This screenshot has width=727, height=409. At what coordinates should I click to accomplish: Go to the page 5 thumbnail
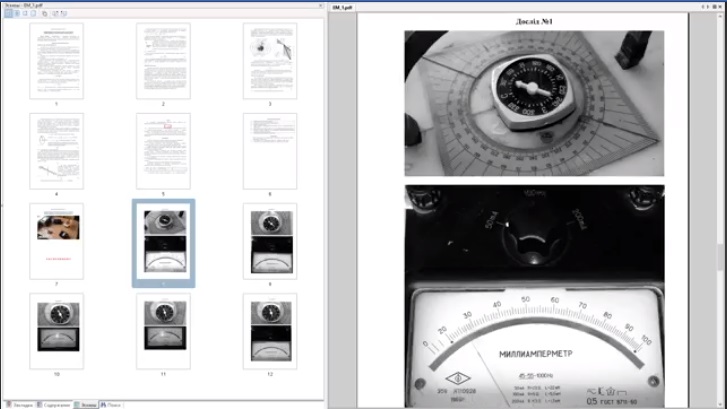tap(163, 150)
